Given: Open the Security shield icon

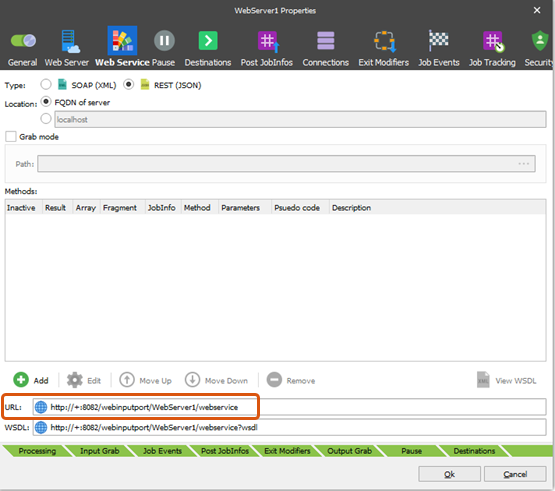Looking at the screenshot, I should coord(540,40).
